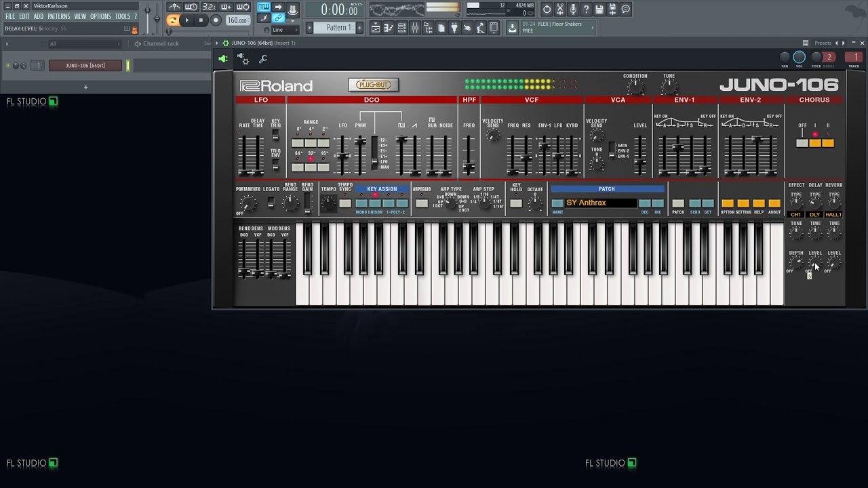Toggle the ARPEGGIO button
This screenshot has width=868, height=488.
pos(422,203)
